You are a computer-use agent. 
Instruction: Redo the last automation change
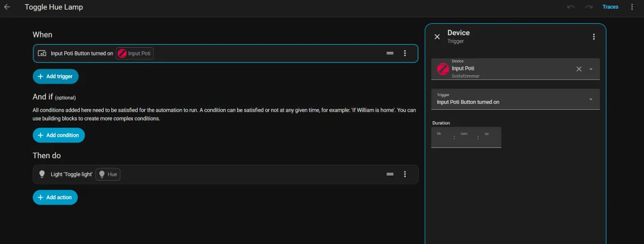[589, 7]
